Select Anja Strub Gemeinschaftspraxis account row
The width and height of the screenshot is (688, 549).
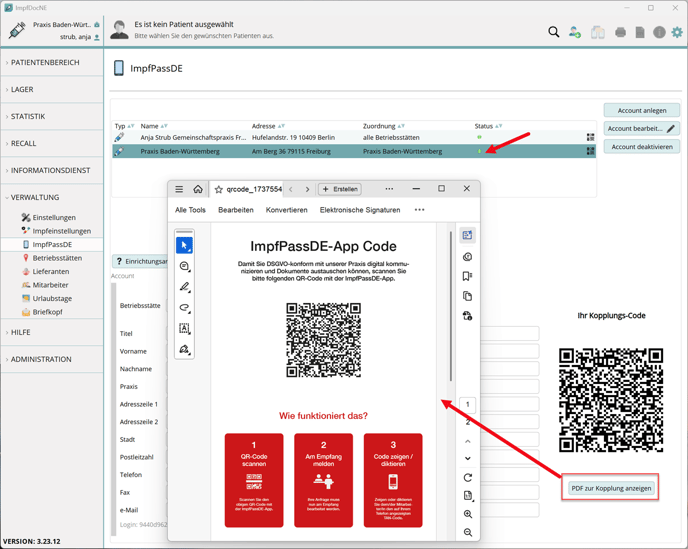point(354,137)
